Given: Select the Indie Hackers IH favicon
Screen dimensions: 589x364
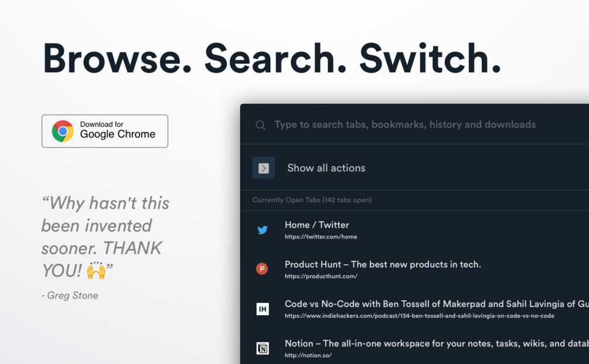Looking at the screenshot, I should (262, 309).
